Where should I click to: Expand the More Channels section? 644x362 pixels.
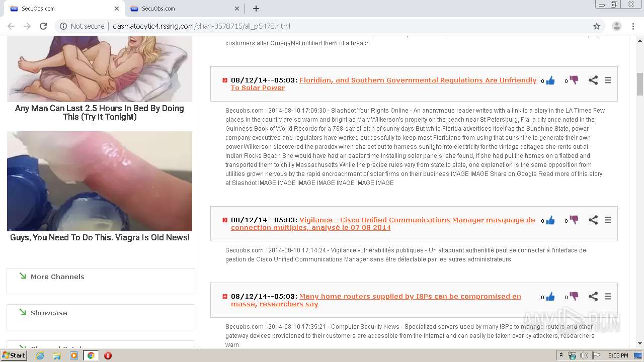[x=57, y=277]
